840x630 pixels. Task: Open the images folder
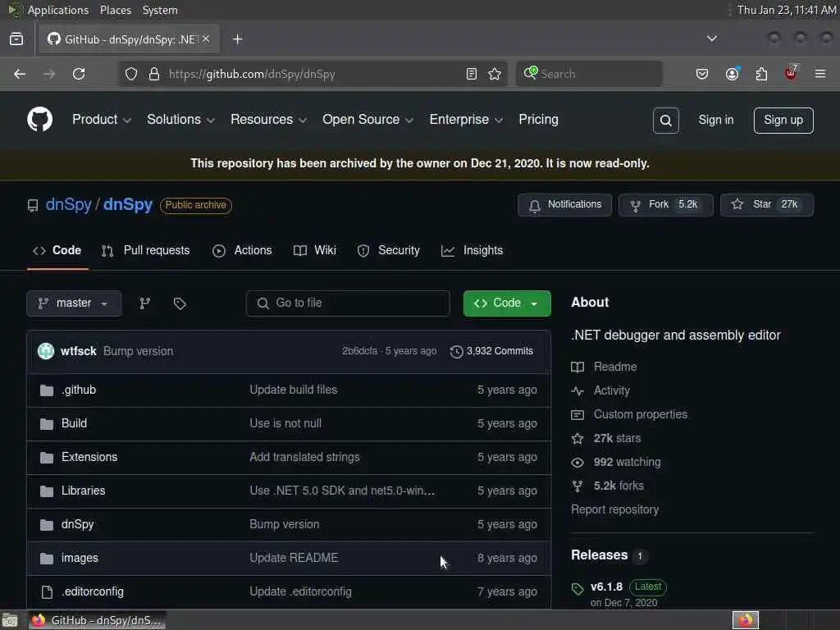pyautogui.click(x=80, y=558)
